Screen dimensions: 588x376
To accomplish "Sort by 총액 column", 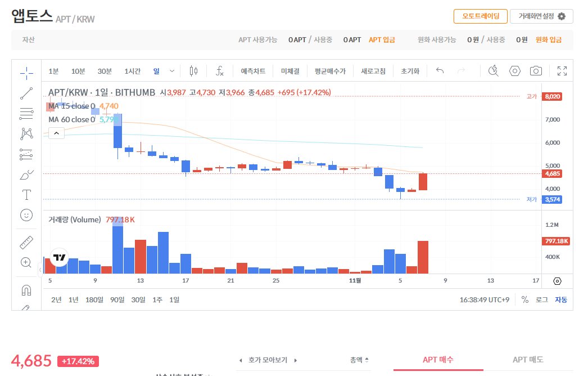I will tap(359, 360).
